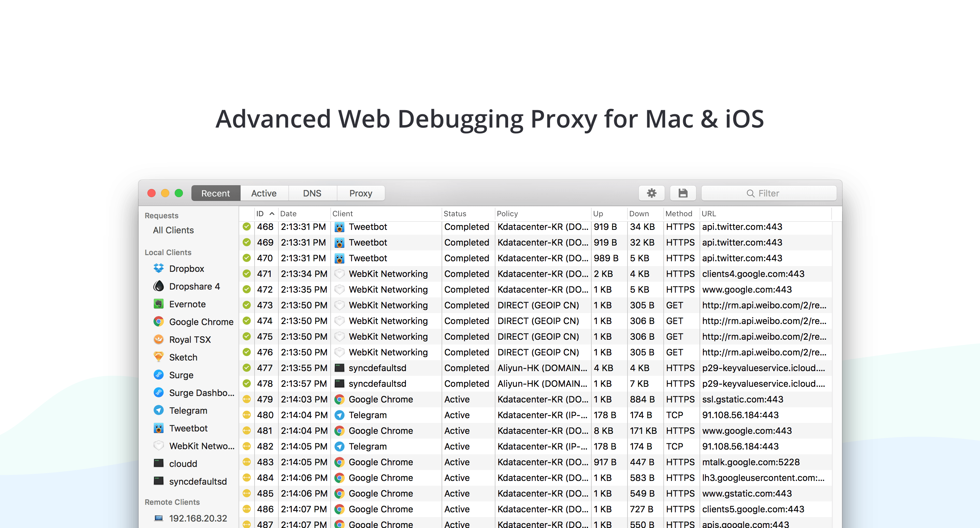The image size is (980, 528).
Task: Click the WebKit Networking shield icon in sidebar
Action: pyautogui.click(x=159, y=446)
